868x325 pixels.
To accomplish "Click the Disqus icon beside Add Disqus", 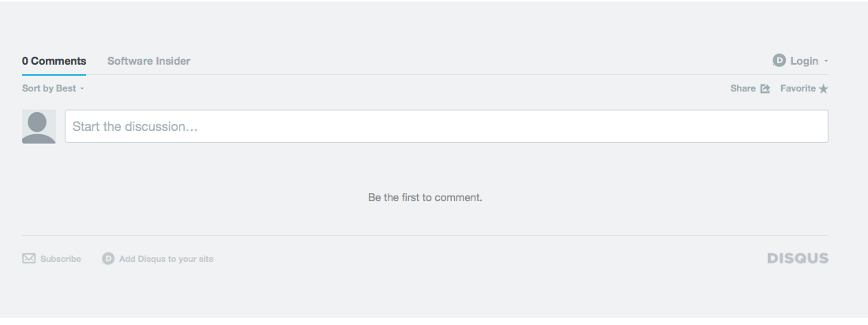I will pos(108,259).
